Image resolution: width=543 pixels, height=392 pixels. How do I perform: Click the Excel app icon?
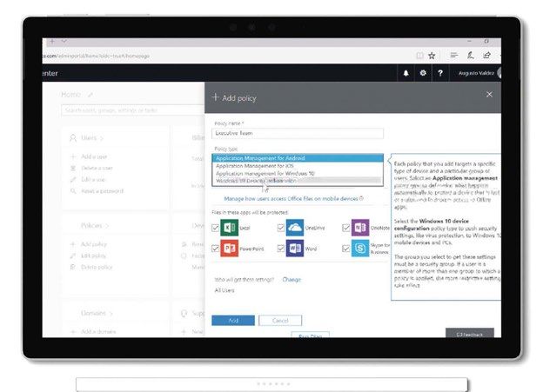coord(229,228)
